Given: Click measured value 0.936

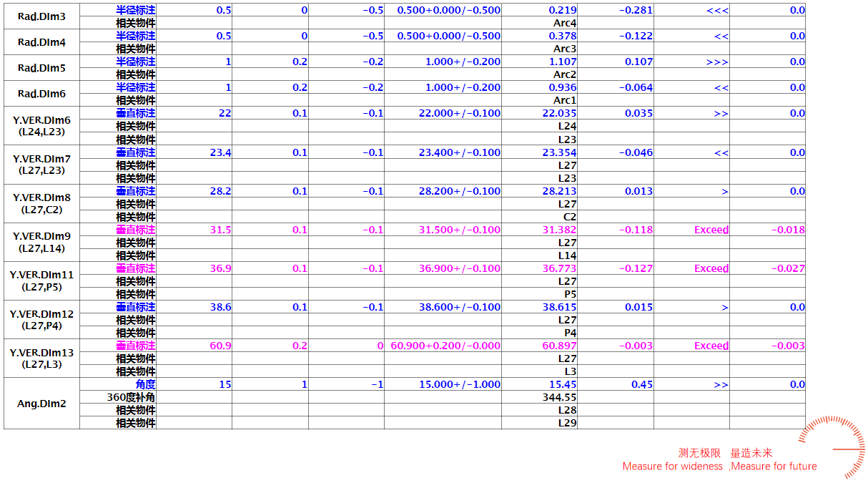Looking at the screenshot, I should [563, 87].
